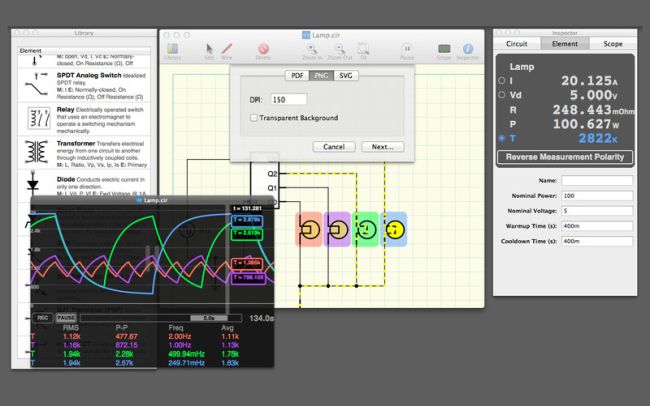Click Next in the export dialog

(381, 146)
